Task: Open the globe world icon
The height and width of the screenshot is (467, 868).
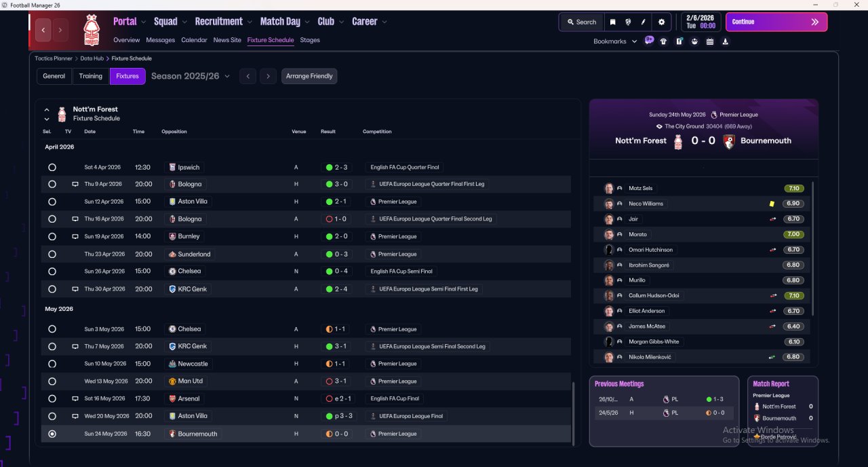Action: [629, 22]
